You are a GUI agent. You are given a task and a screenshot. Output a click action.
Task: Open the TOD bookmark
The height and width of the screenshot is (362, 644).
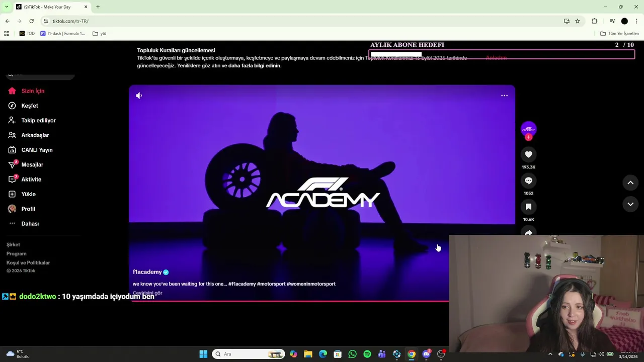[27, 34]
